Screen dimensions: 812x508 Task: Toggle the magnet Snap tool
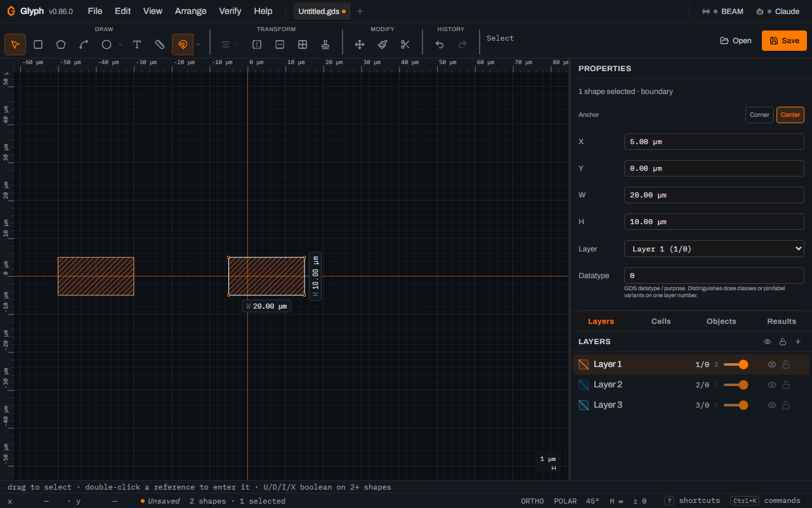click(183, 44)
